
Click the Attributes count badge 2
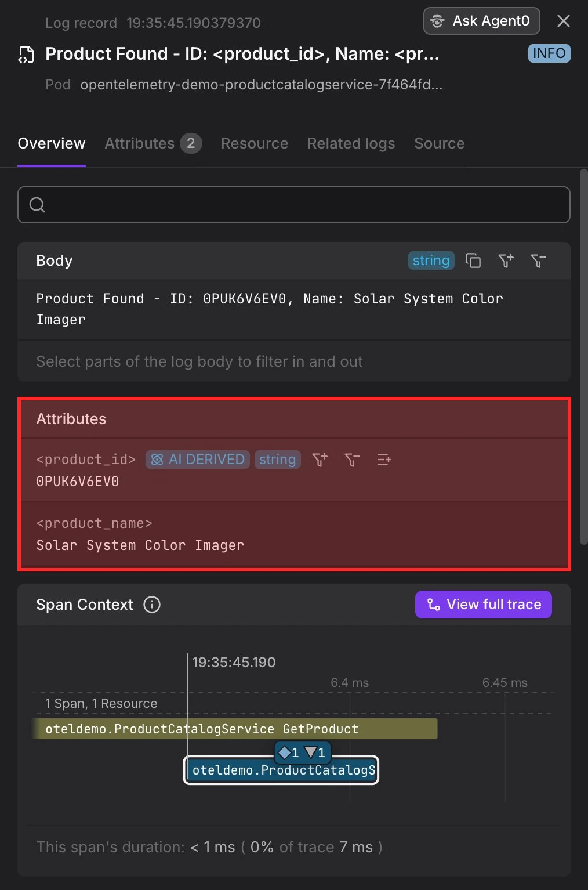191,143
